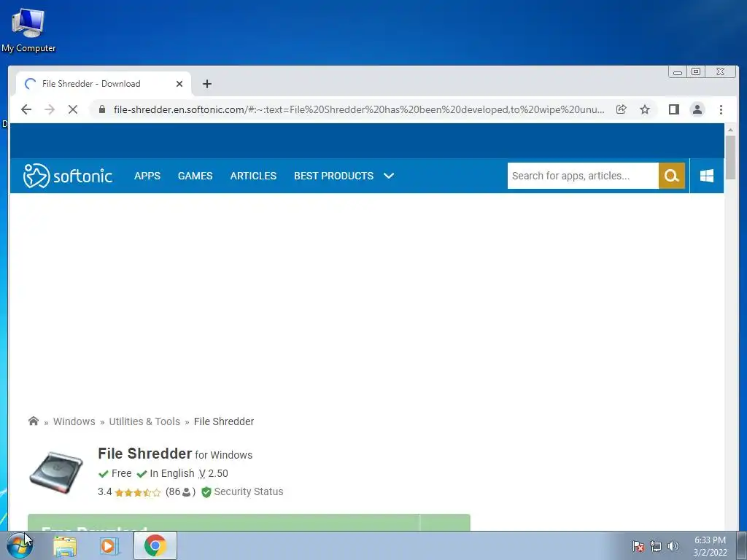This screenshot has height=560, width=747.
Task: Open the Utilities & Tools breadcrumb link
Action: pyautogui.click(x=144, y=421)
